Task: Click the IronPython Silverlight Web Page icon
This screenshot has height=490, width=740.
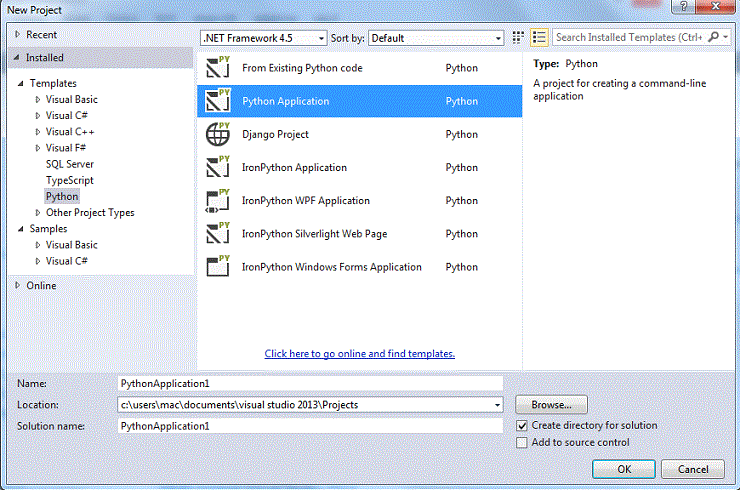Action: click(x=218, y=234)
